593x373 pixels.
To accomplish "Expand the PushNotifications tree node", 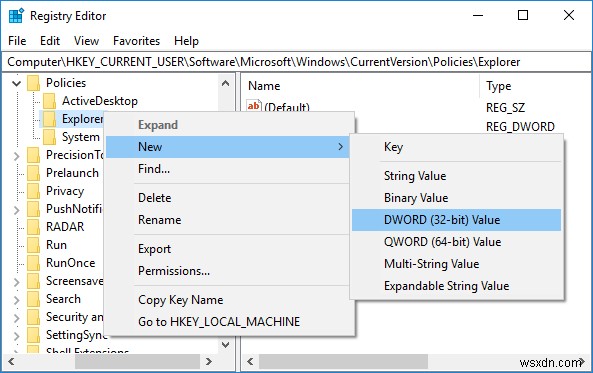I will [x=16, y=210].
